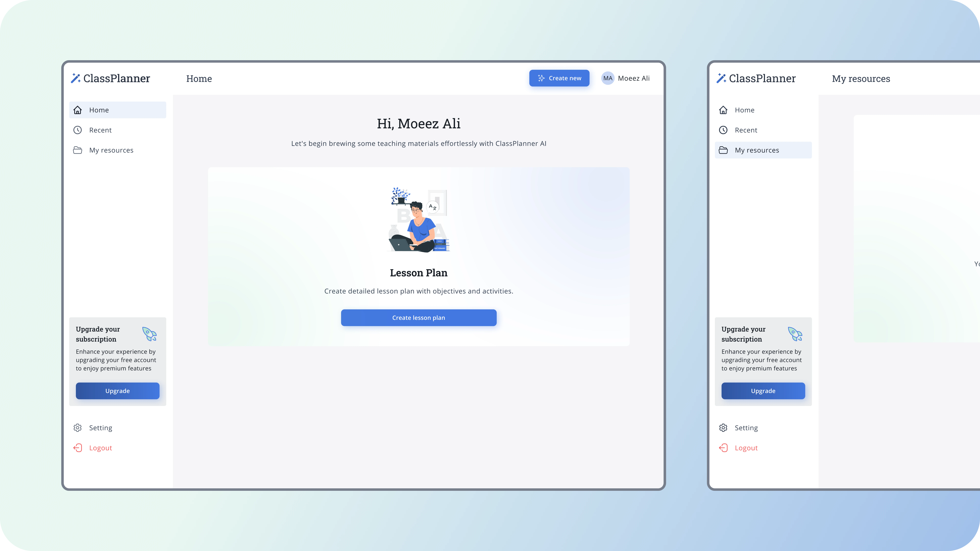
Task: Click the Home house icon in left window sidebar
Action: pyautogui.click(x=78, y=110)
